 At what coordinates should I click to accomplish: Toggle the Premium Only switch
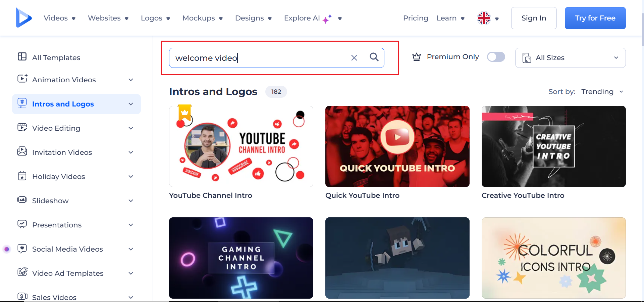pyautogui.click(x=496, y=57)
